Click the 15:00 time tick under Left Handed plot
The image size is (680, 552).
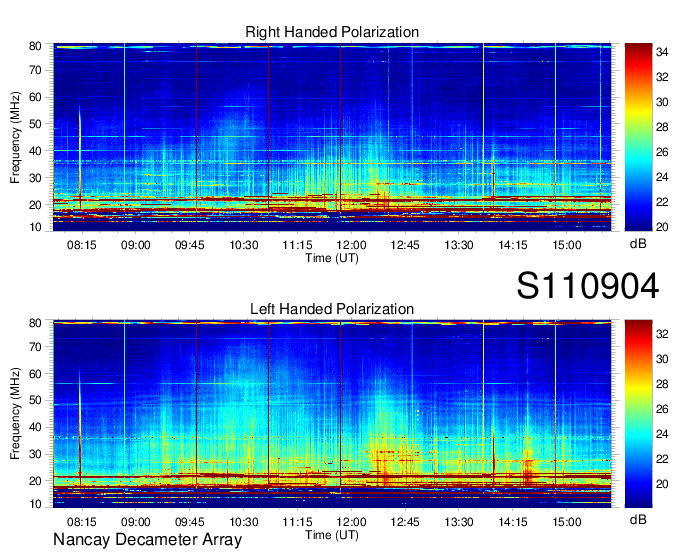[567, 521]
